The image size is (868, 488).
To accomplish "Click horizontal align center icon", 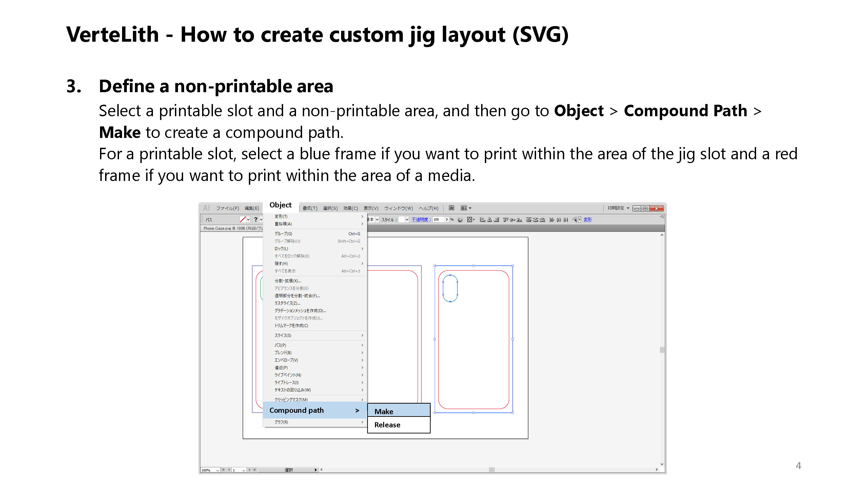I will pyautogui.click(x=489, y=220).
